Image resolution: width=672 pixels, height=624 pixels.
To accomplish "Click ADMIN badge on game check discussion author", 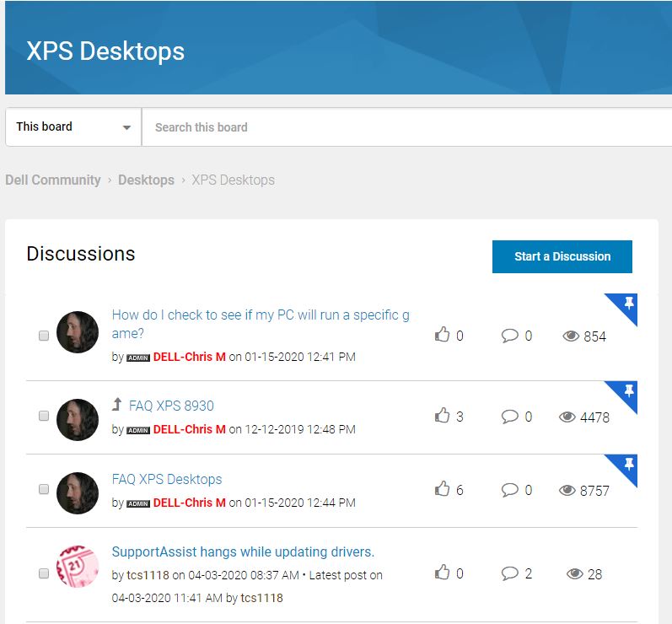I will [138, 358].
